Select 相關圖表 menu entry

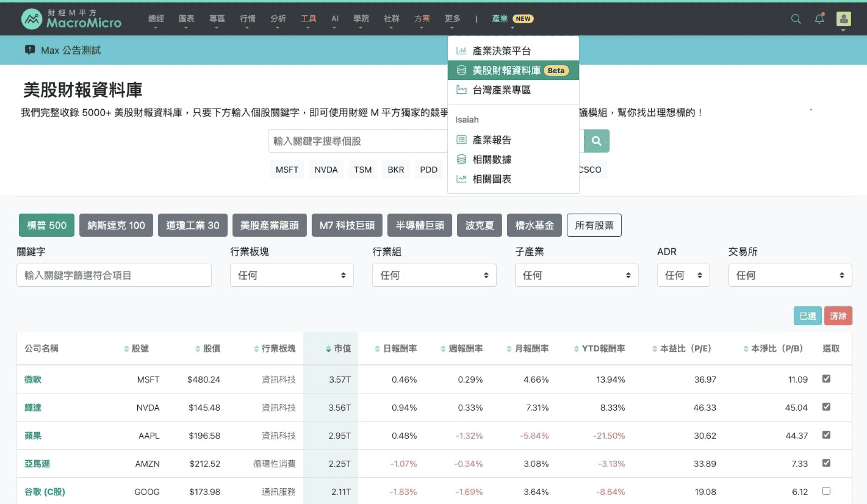pos(513,179)
